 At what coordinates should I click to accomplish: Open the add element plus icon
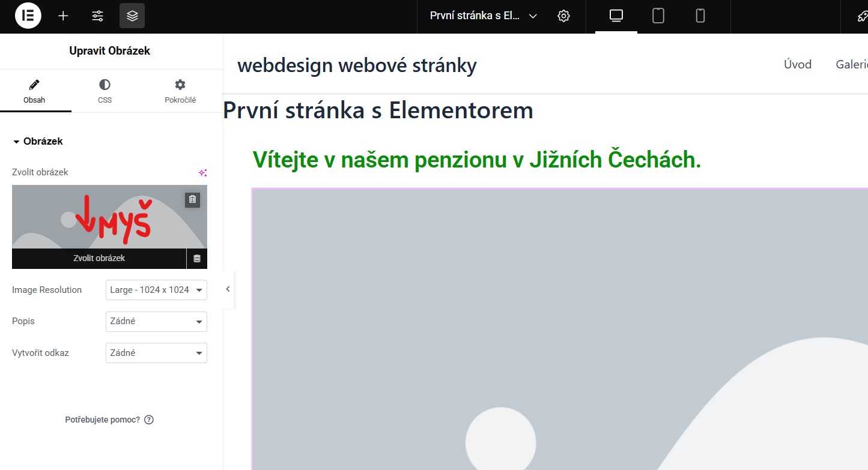(x=63, y=16)
